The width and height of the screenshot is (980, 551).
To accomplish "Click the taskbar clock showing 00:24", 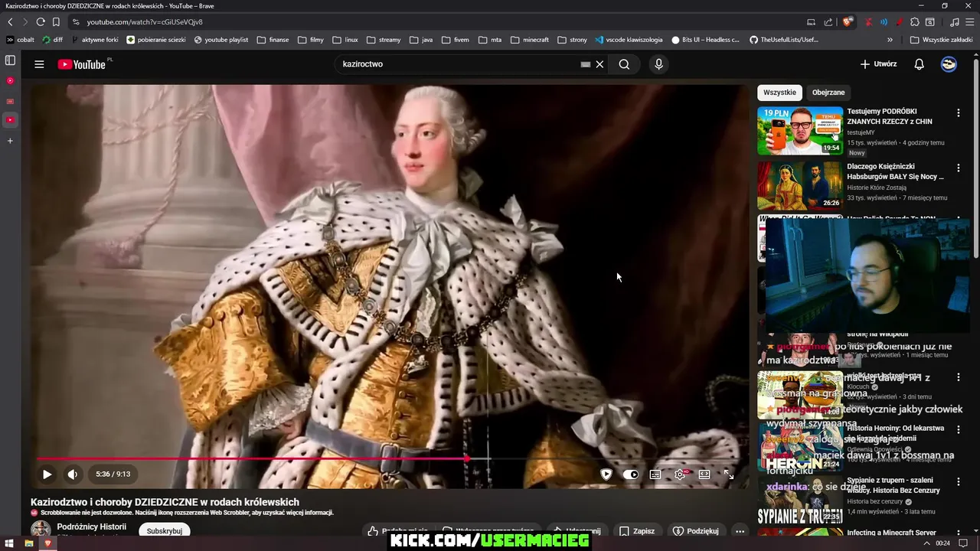I will (x=942, y=543).
